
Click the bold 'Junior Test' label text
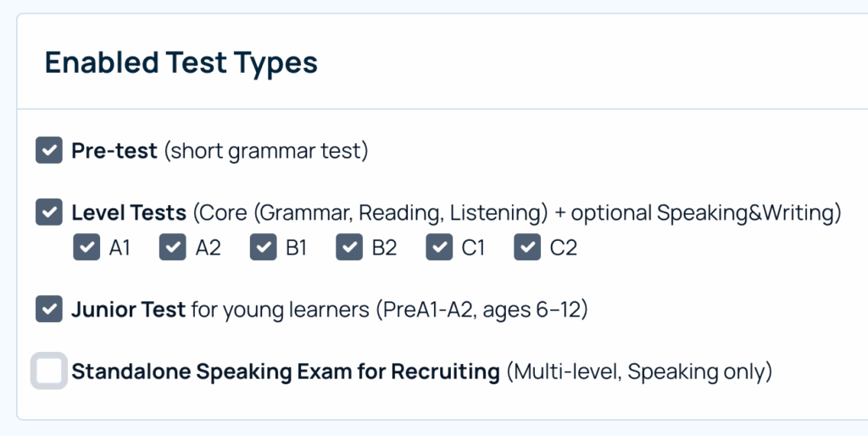click(129, 309)
